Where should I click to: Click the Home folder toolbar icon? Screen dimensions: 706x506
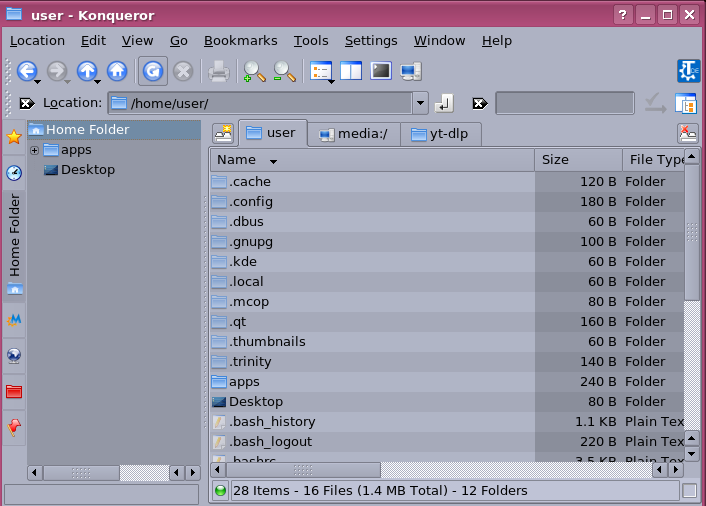(117, 71)
